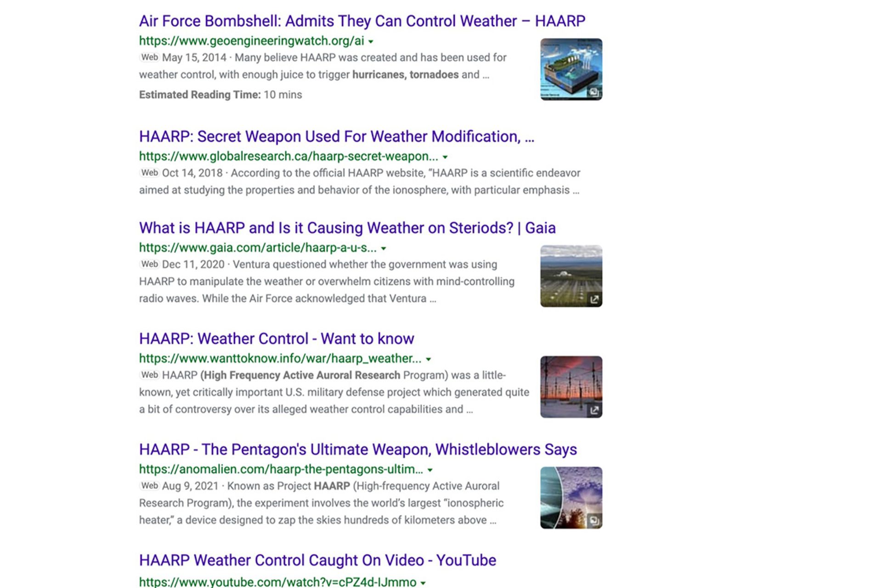Click expand-image icon on Gaia thumbnail
This screenshot has height=588, width=882.
[x=594, y=300]
